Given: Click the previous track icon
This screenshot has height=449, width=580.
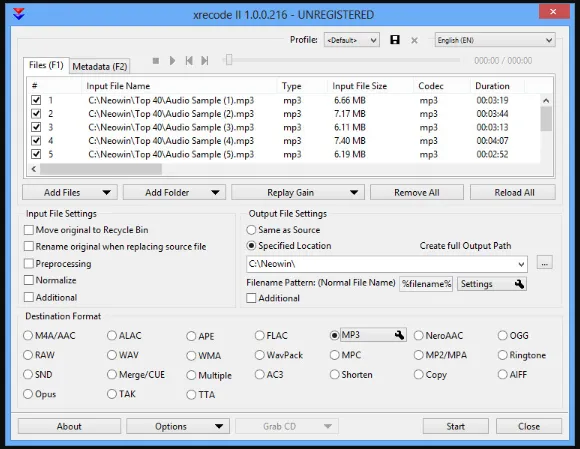Looking at the screenshot, I should coord(189,60).
